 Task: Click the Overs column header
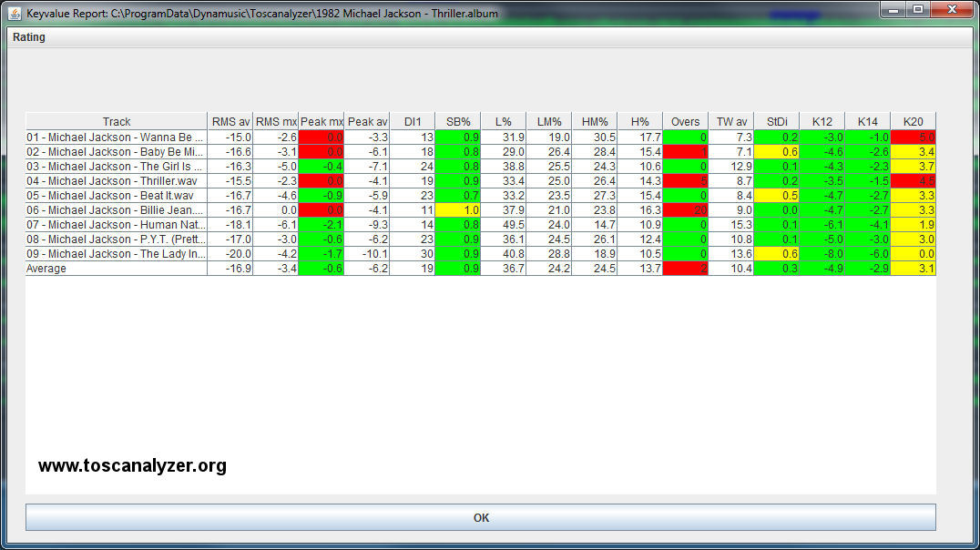pos(686,122)
